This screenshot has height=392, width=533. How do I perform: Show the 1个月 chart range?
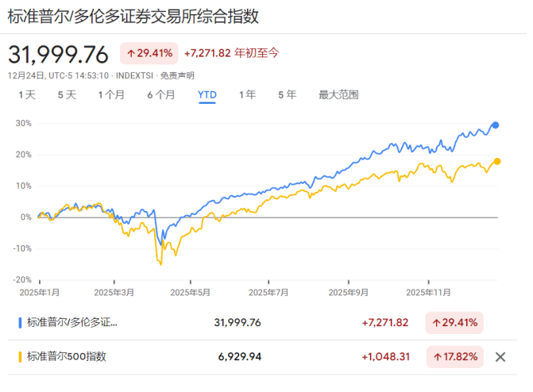(111, 94)
